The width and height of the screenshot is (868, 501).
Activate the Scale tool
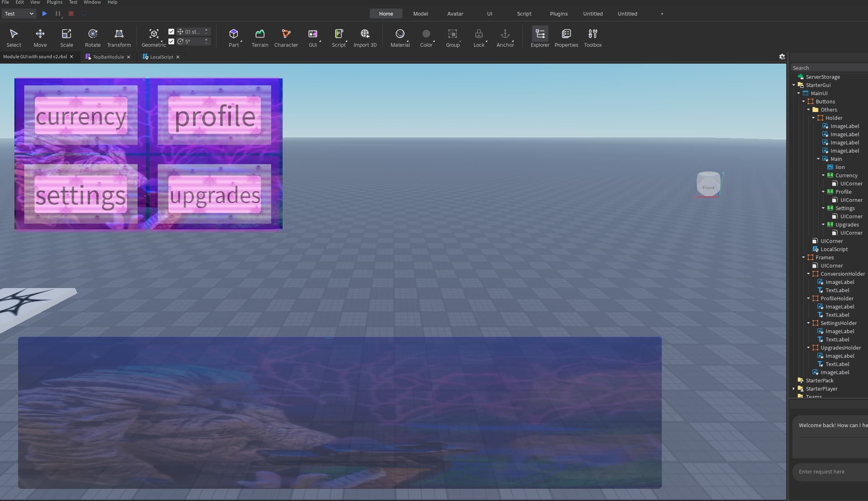[x=66, y=37]
